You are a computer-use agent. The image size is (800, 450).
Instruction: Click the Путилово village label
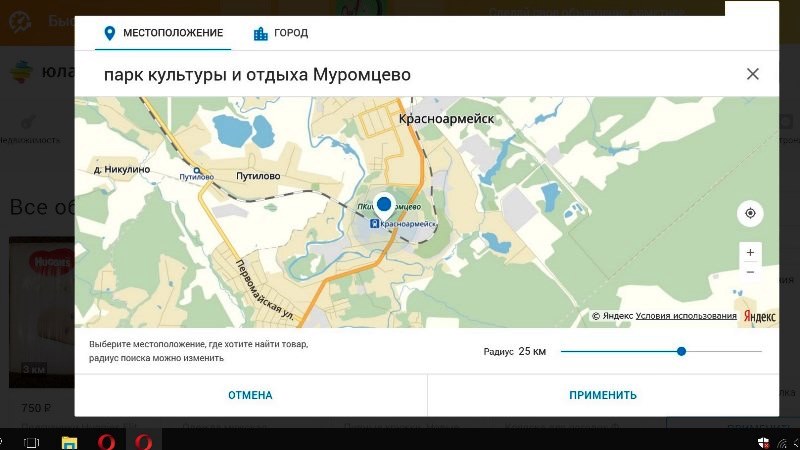pos(258,176)
